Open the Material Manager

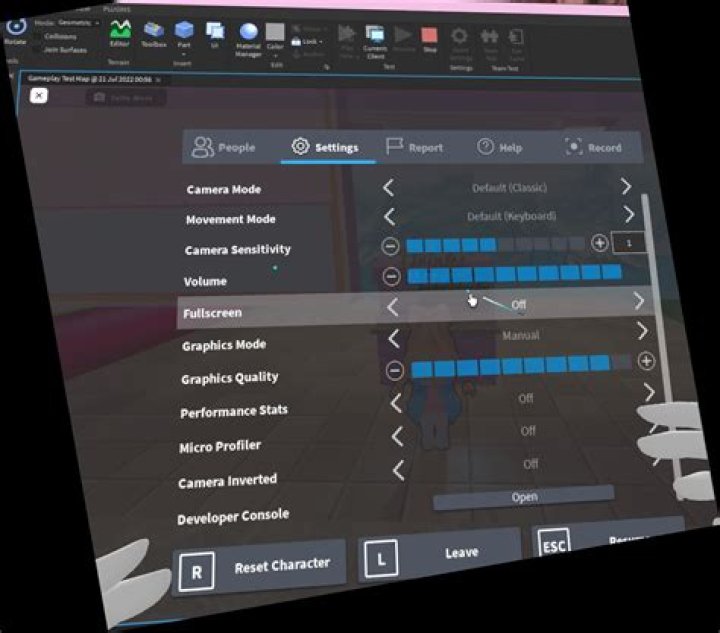click(x=248, y=38)
